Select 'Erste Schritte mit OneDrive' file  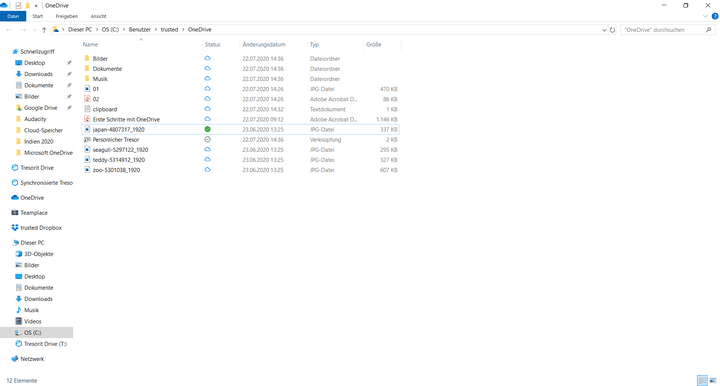point(126,119)
